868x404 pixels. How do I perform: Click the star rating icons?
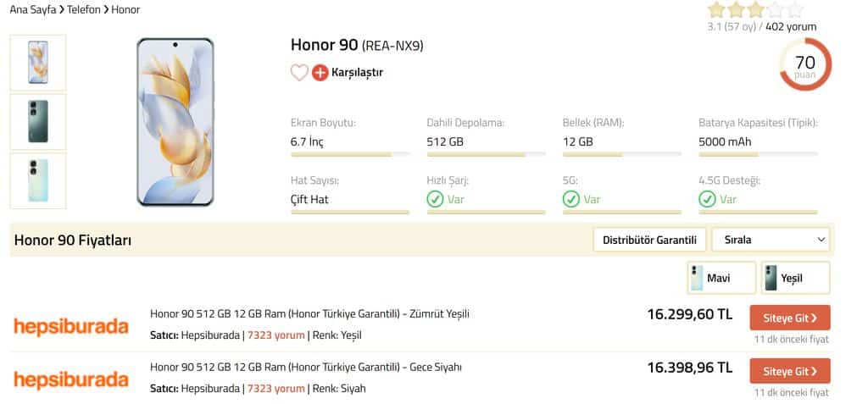pos(755,9)
